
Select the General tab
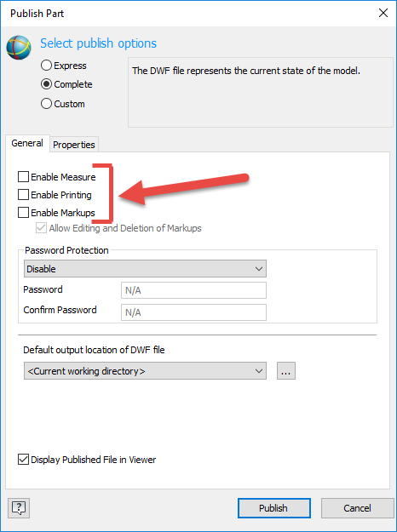[27, 143]
